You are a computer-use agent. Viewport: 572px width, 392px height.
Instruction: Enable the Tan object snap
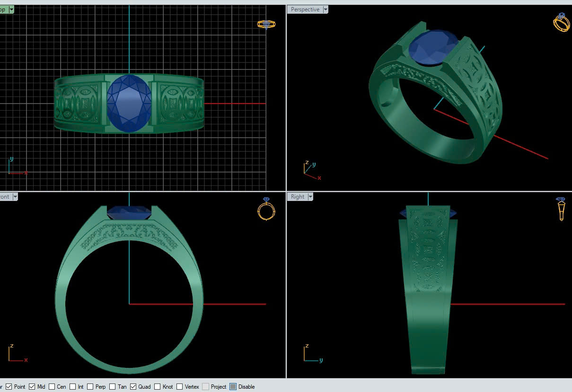[x=113, y=387]
